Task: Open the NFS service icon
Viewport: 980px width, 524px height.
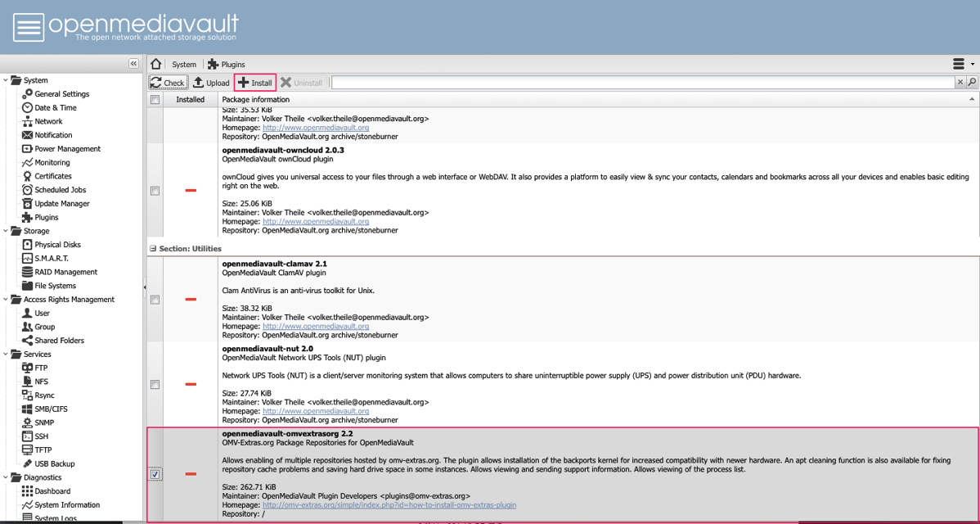Action: (27, 382)
